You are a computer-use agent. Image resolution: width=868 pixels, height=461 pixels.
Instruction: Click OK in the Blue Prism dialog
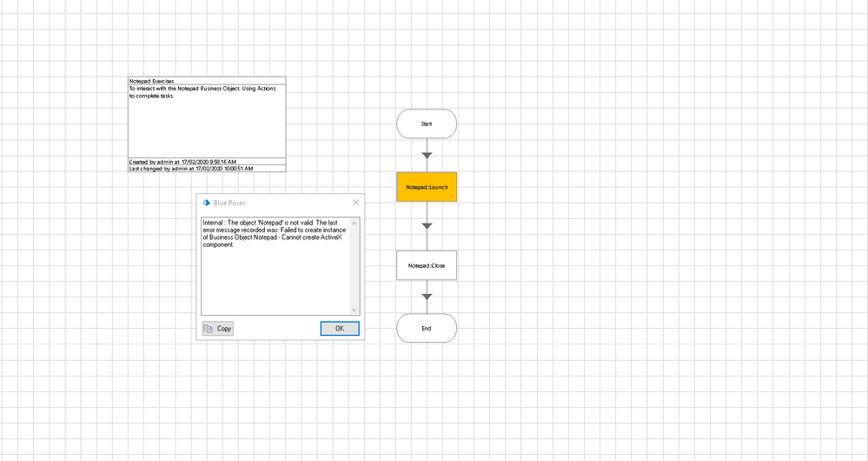(x=340, y=329)
